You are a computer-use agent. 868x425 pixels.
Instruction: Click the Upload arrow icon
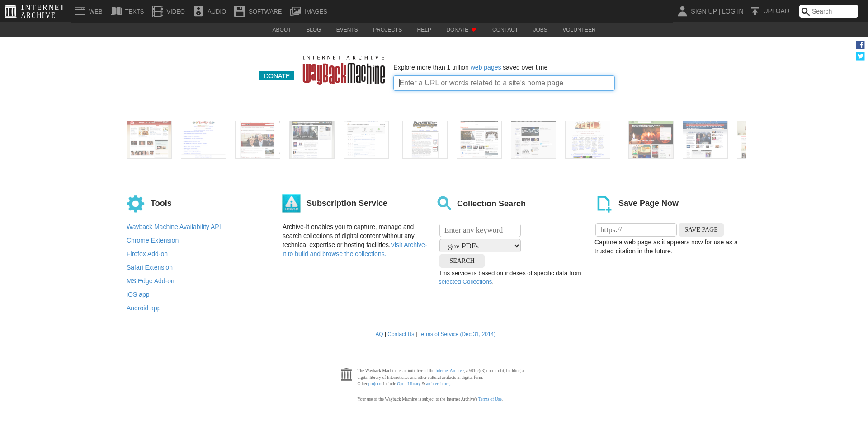pos(755,11)
